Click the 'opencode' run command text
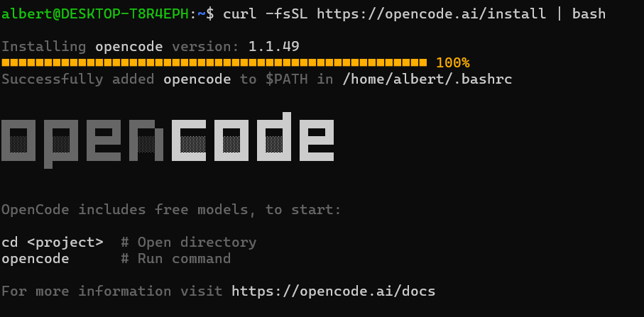Viewport: 644px width, 317px height. pyautogui.click(x=36, y=259)
